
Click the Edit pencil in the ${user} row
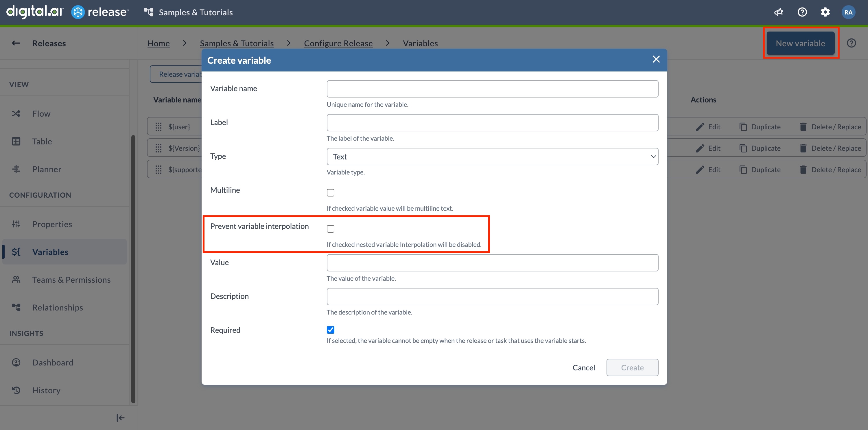[x=700, y=127]
